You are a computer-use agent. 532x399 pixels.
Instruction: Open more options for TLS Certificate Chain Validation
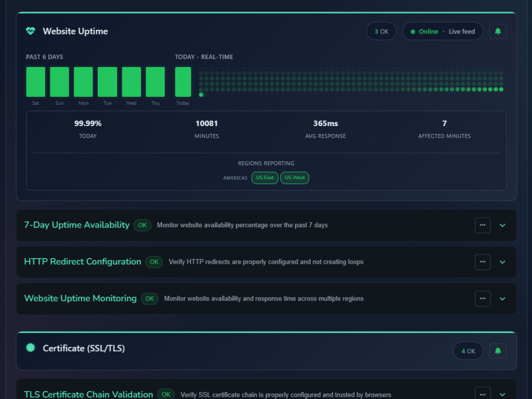point(483,394)
